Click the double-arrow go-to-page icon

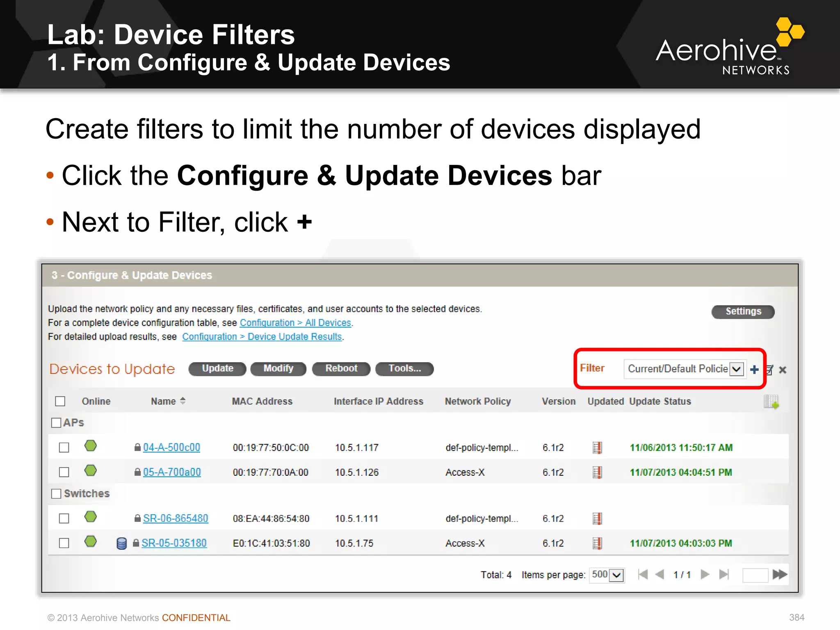[x=780, y=575]
